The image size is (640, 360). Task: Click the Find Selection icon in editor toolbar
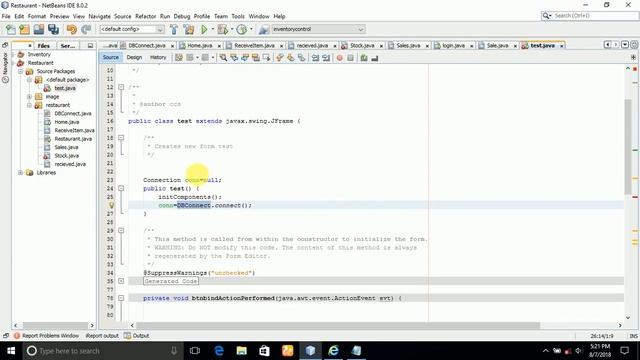[223, 58]
